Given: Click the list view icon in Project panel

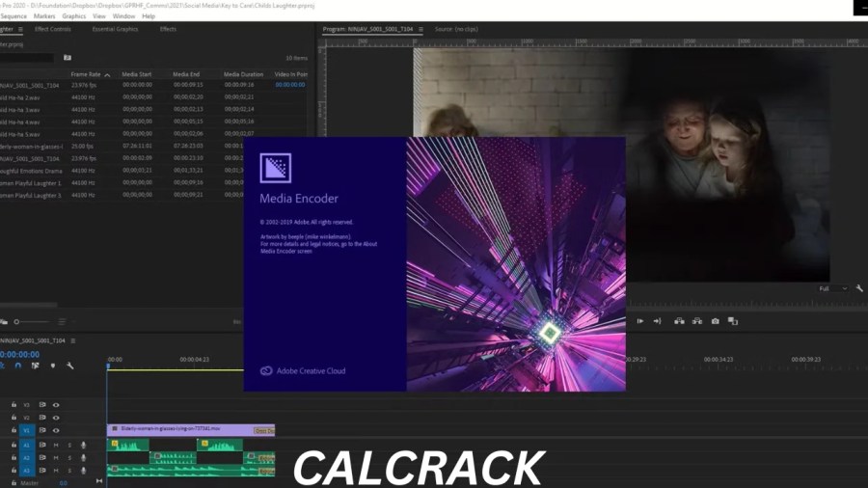Looking at the screenshot, I should click(62, 321).
